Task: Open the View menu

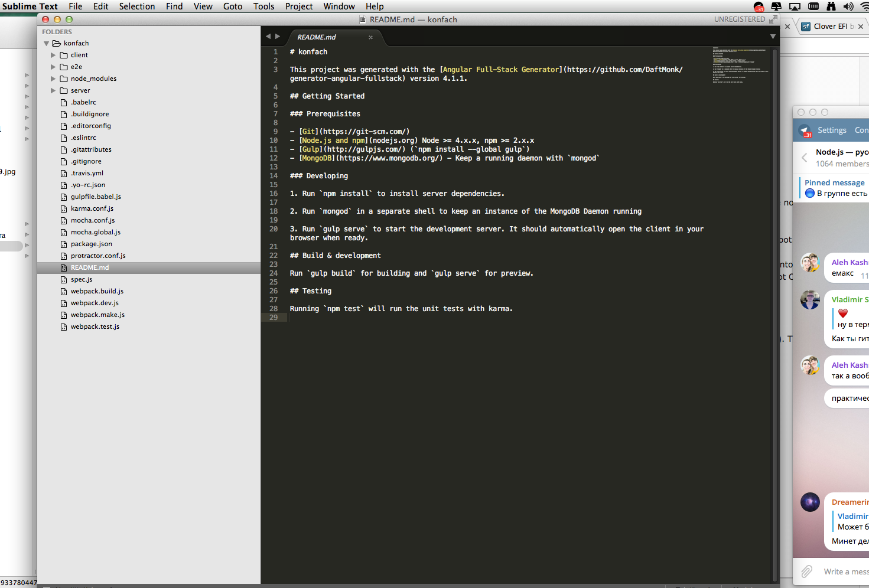Action: tap(203, 6)
